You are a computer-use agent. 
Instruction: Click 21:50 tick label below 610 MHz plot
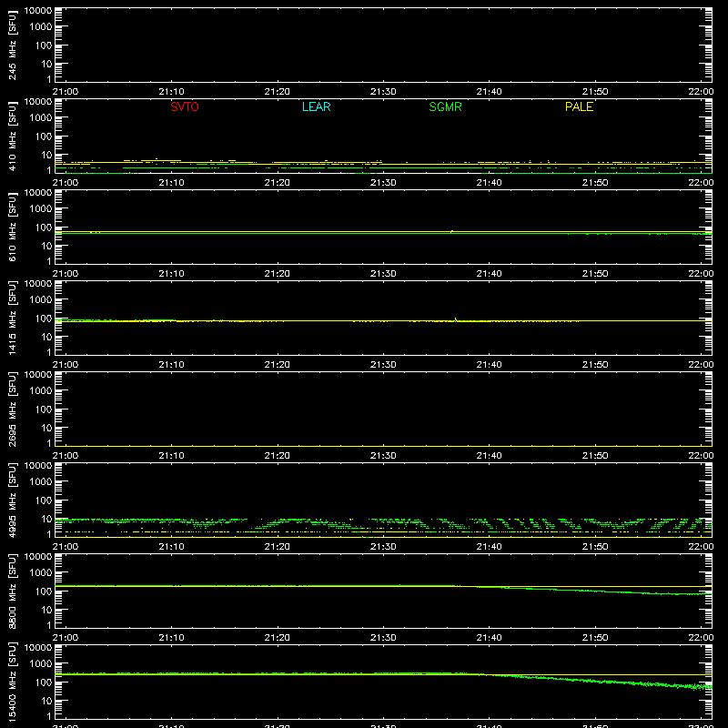[x=595, y=274]
